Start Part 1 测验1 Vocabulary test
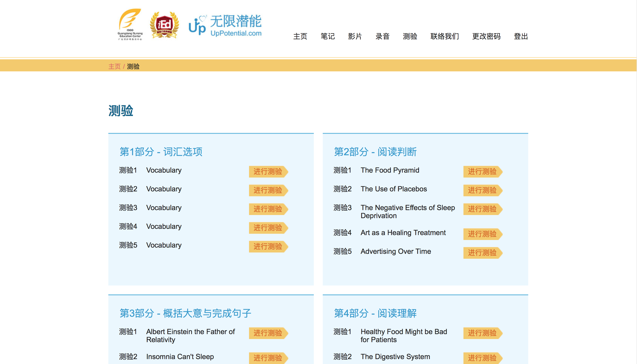637x364 pixels. click(268, 172)
